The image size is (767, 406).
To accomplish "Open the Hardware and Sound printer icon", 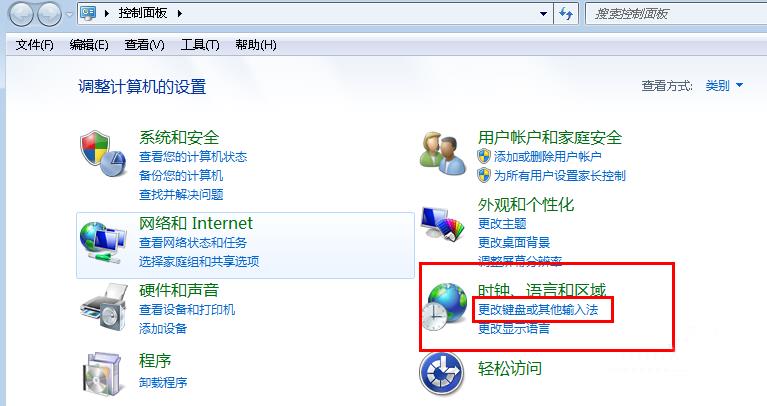I will [x=104, y=306].
